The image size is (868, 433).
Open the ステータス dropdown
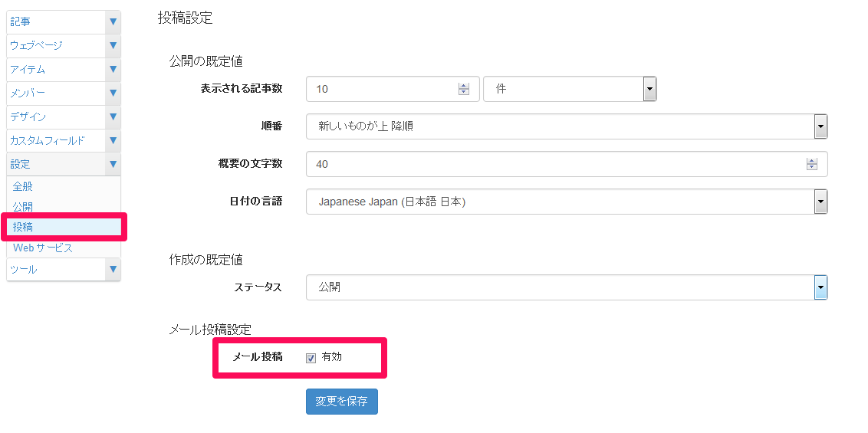[x=820, y=287]
